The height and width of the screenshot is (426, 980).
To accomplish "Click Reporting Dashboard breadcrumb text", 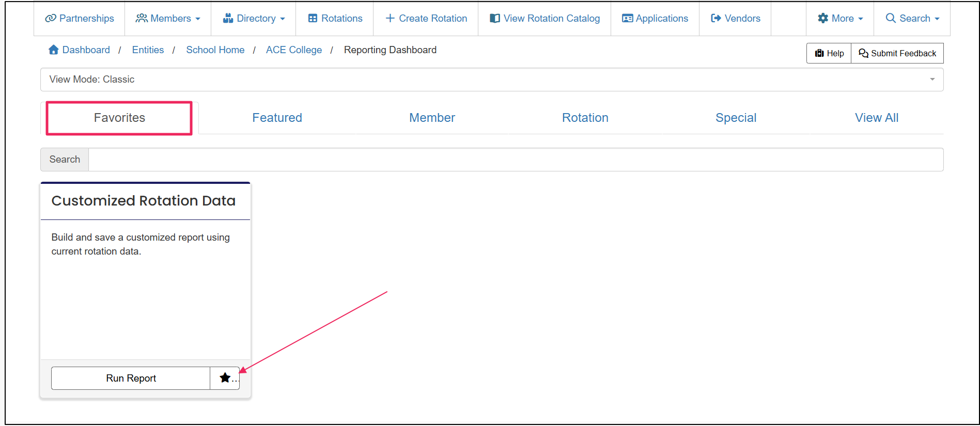I will coord(390,50).
